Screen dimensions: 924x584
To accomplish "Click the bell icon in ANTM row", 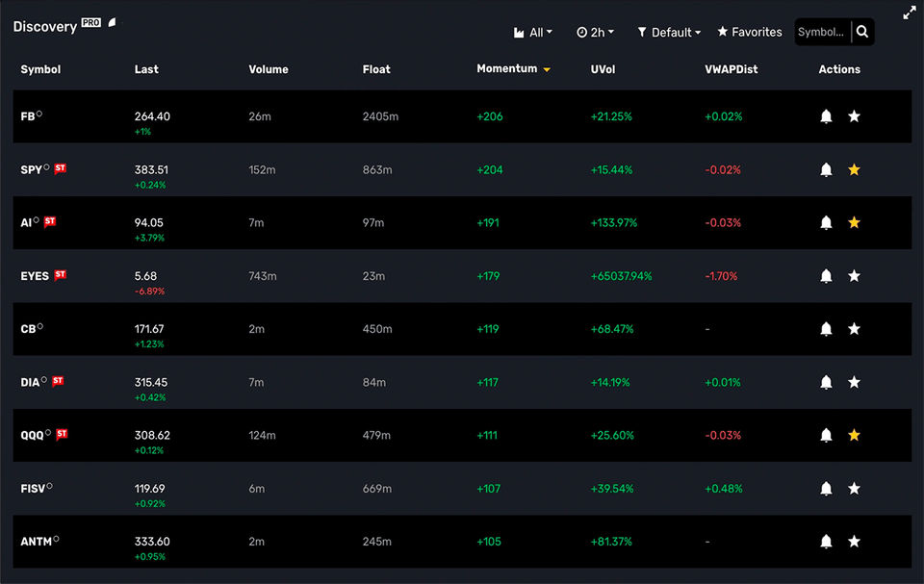I will (826, 542).
